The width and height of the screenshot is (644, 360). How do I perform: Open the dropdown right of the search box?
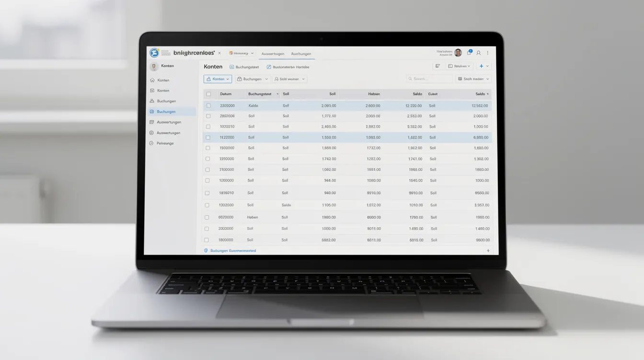click(x=473, y=79)
